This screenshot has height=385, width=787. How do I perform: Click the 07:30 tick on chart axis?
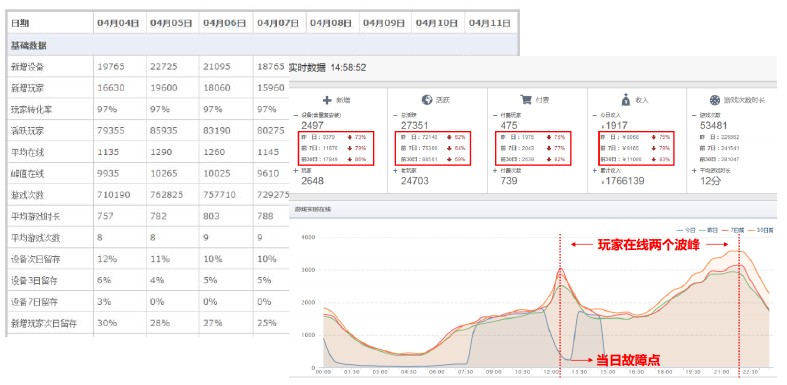pyautogui.click(x=465, y=372)
